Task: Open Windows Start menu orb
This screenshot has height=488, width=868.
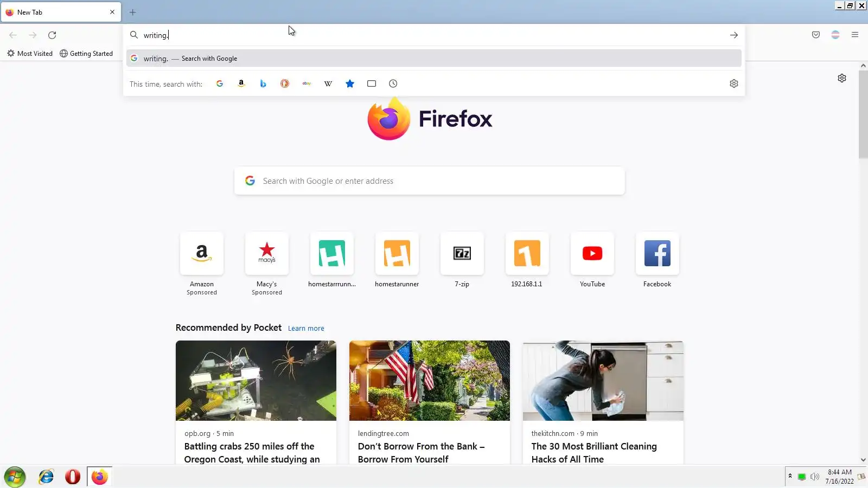Action: [x=15, y=477]
